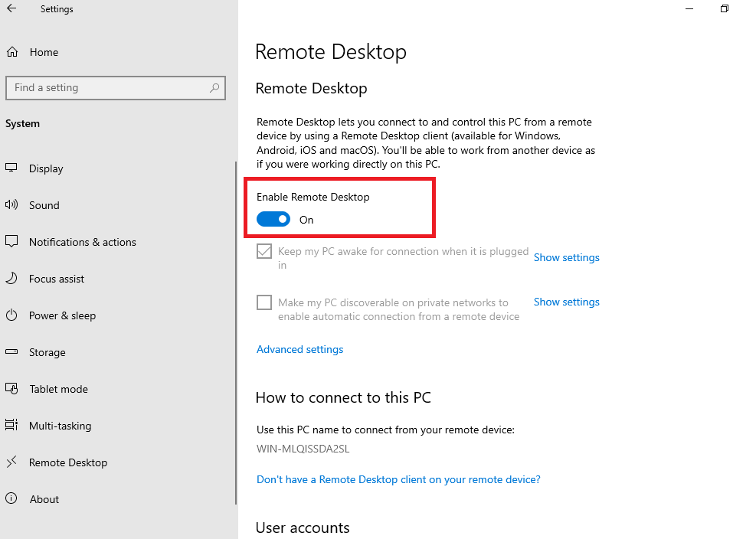Click the Notifications & actions icon
The height and width of the screenshot is (539, 756).
pos(11,241)
